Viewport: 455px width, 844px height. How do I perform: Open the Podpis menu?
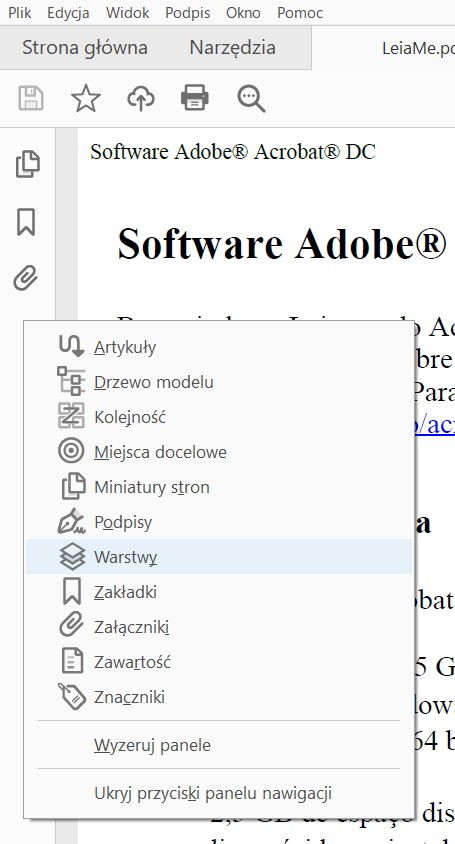click(188, 12)
